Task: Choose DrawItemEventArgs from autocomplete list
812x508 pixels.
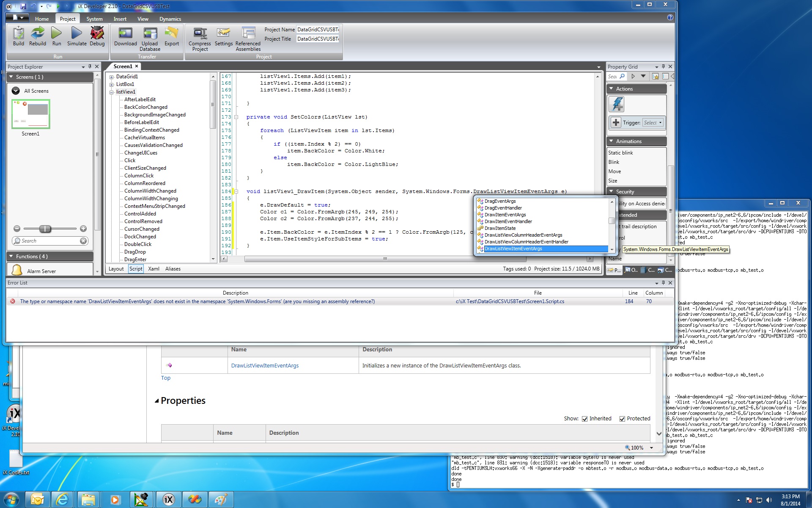Action: tap(505, 215)
